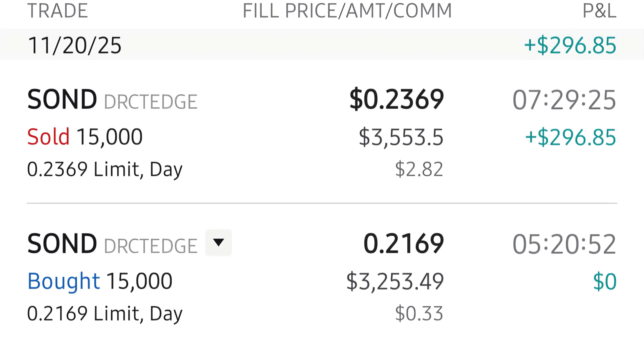Open the SOND sold trade ticker
Screen dimensions: 644x345
[x=62, y=99]
